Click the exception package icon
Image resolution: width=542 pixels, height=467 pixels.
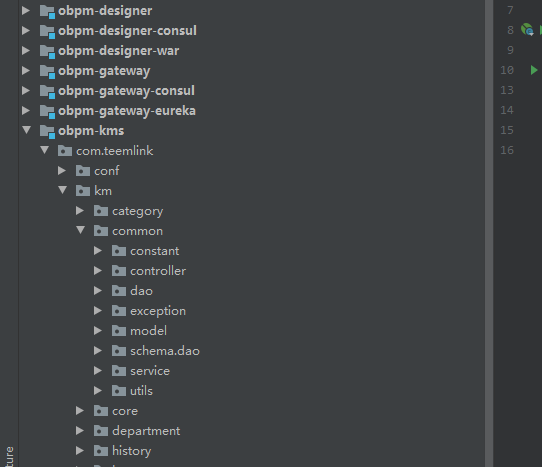pos(119,311)
